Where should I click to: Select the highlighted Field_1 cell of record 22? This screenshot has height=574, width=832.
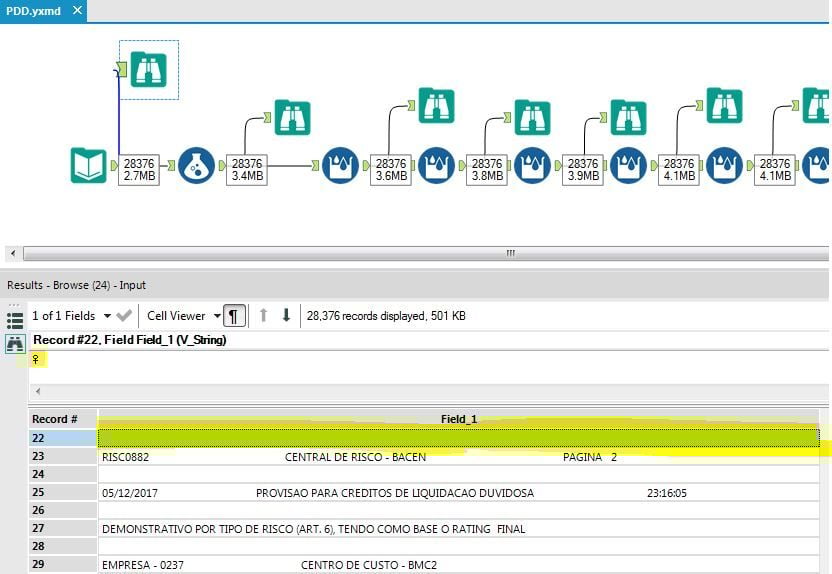459,438
